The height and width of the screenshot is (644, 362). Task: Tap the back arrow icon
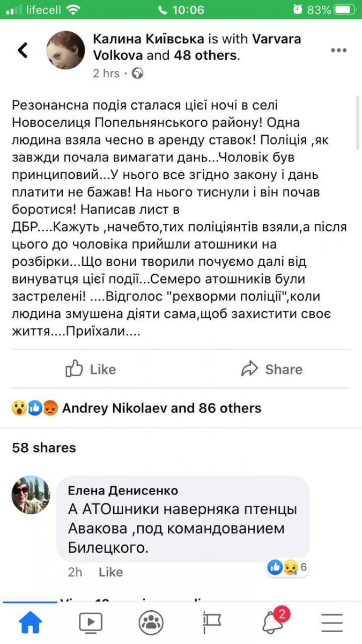coord(23,50)
